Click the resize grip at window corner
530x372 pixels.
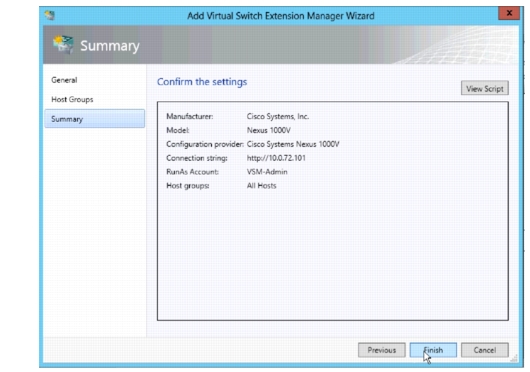[x=514, y=359]
